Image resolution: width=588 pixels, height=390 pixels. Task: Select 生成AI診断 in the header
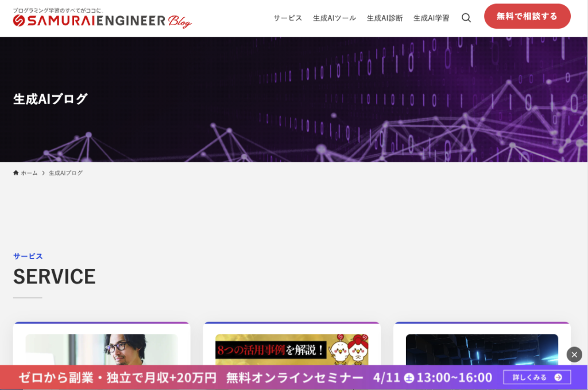click(x=385, y=18)
